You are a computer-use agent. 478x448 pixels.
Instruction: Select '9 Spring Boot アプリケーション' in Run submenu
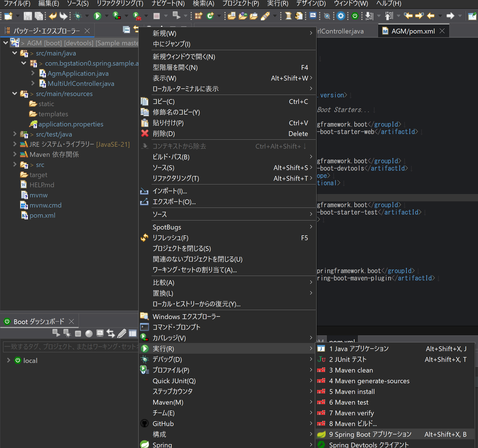(395, 434)
